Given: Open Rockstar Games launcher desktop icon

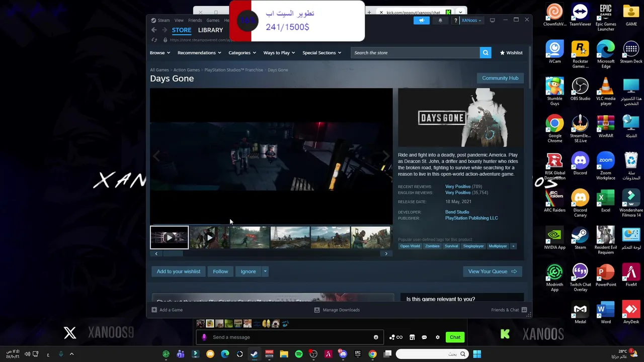Looking at the screenshot, I should point(580,54).
